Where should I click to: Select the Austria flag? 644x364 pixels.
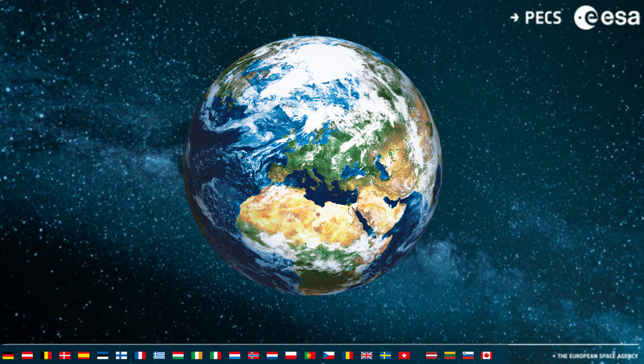pyautogui.click(x=27, y=355)
